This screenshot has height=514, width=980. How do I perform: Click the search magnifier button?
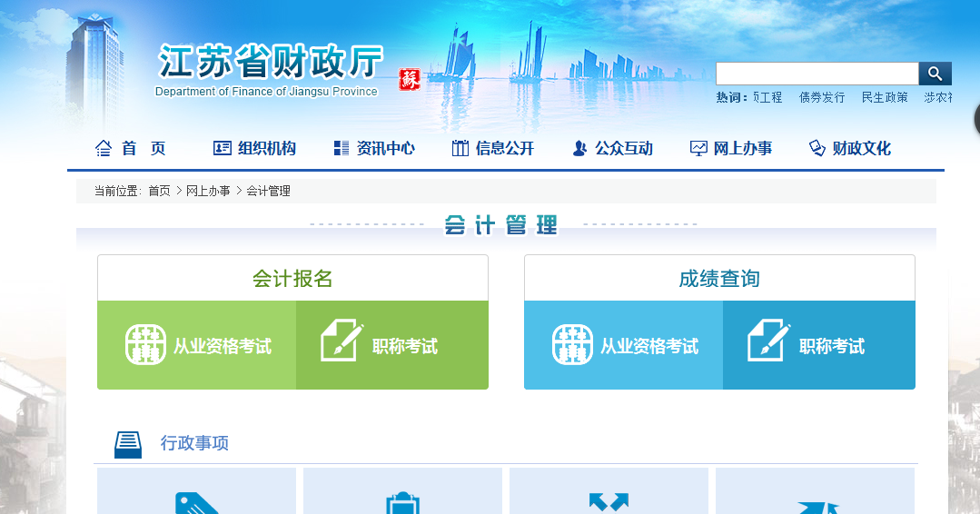935,74
